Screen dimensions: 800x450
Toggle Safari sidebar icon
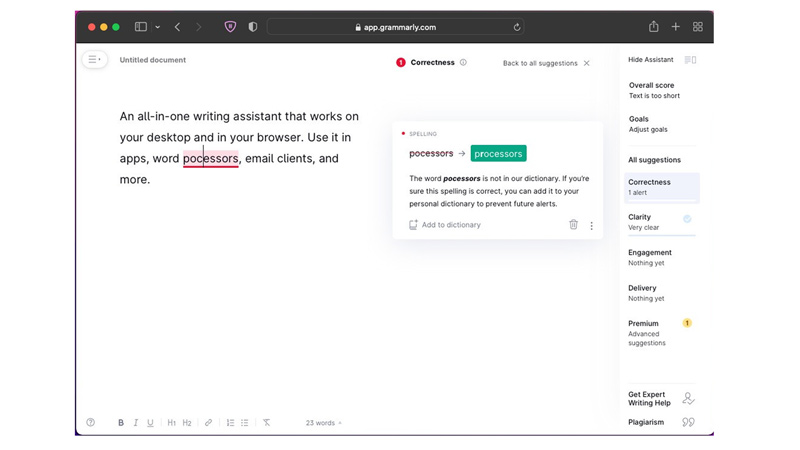pos(141,27)
